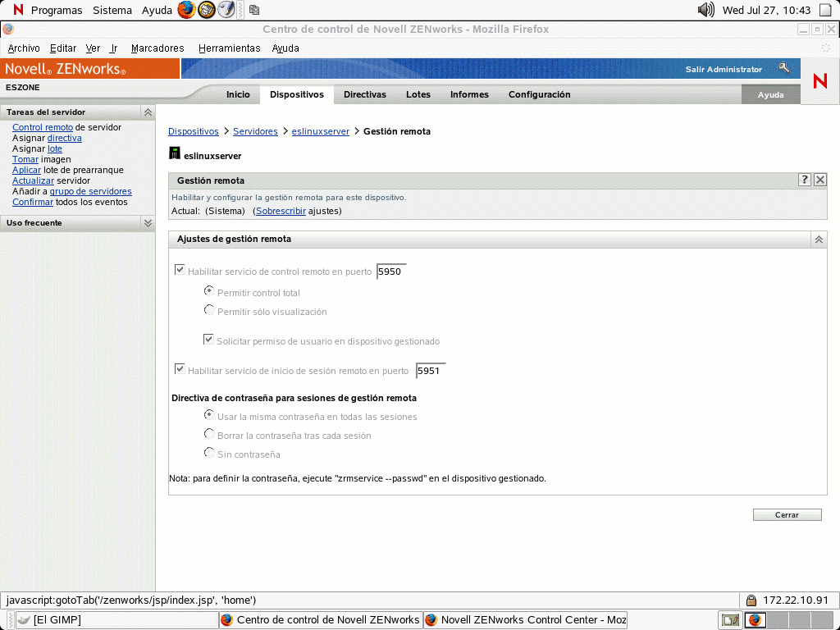Viewport: 840px width, 630px height.
Task: Click the eslinuxserver server icon
Action: [174, 153]
